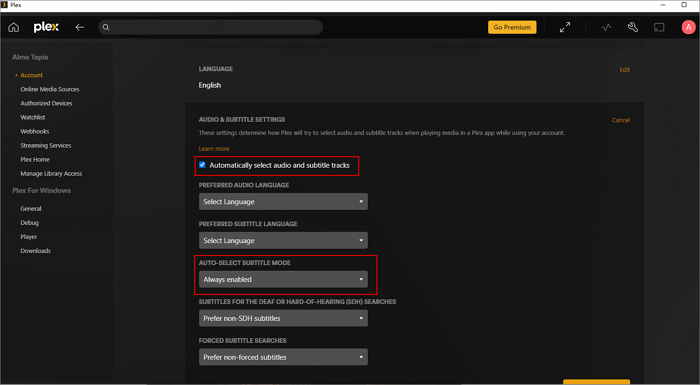This screenshot has height=385, width=700.
Task: Go to the Plex home icon
Action: [14, 27]
